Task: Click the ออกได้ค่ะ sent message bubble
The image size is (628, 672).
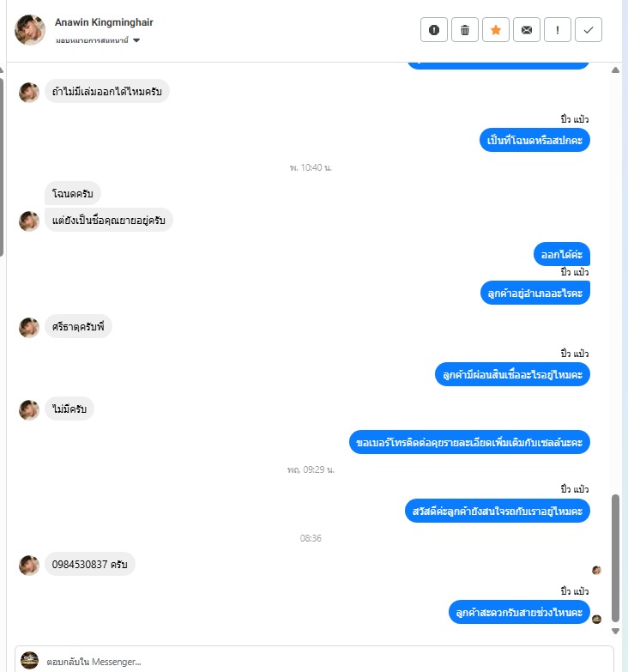Action: tap(562, 255)
